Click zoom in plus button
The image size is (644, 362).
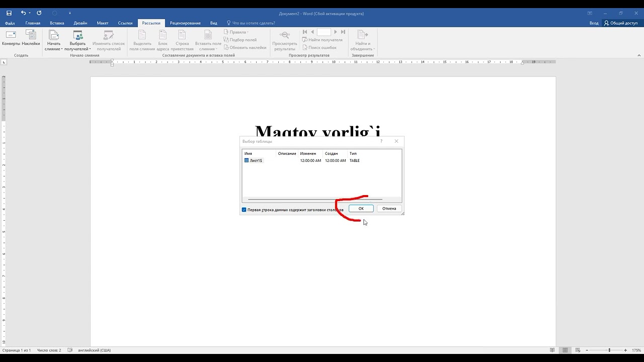pos(625,350)
